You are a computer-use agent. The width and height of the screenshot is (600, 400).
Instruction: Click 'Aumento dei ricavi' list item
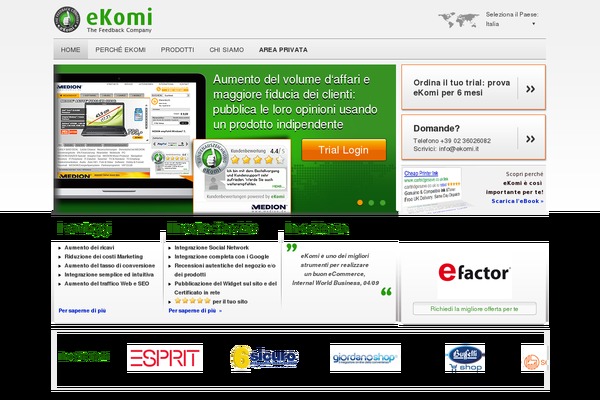tap(89, 248)
